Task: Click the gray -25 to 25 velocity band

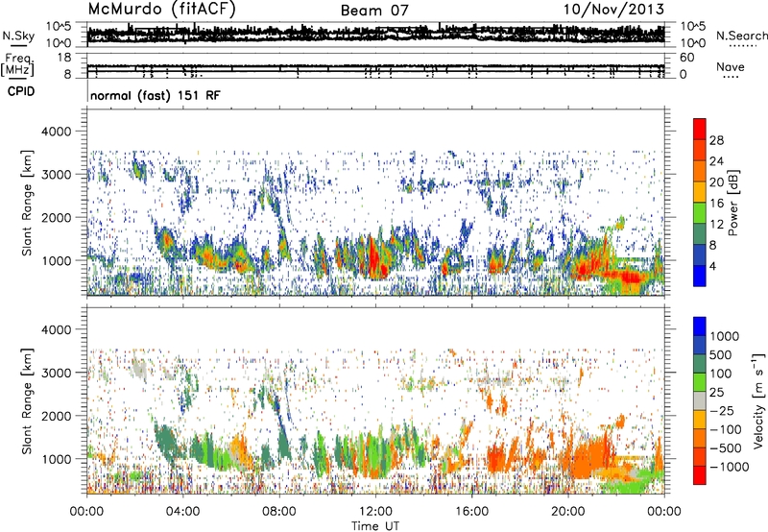Action: 700,401
